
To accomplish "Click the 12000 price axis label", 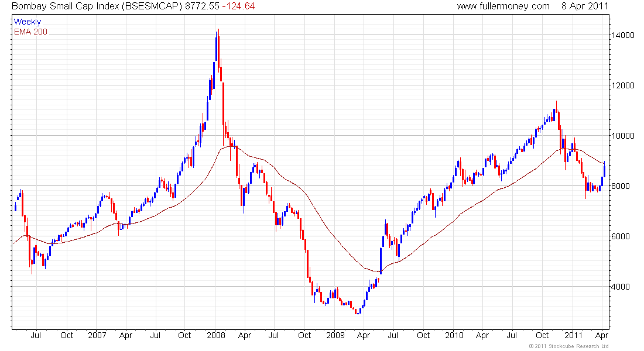I will [623, 85].
